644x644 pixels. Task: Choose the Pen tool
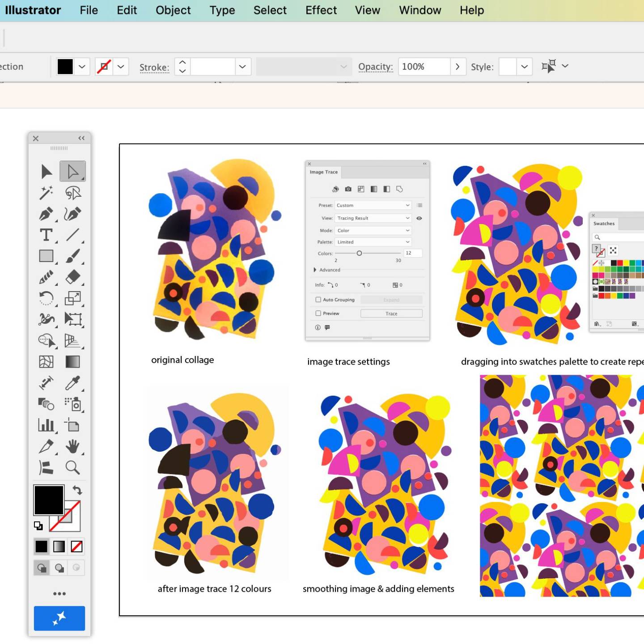coord(47,214)
